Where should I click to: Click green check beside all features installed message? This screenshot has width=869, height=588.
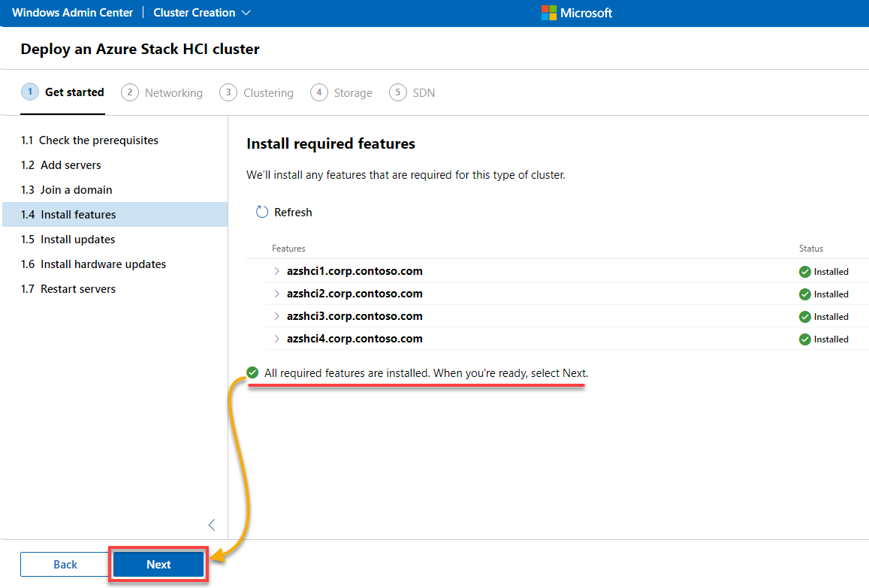(x=252, y=372)
